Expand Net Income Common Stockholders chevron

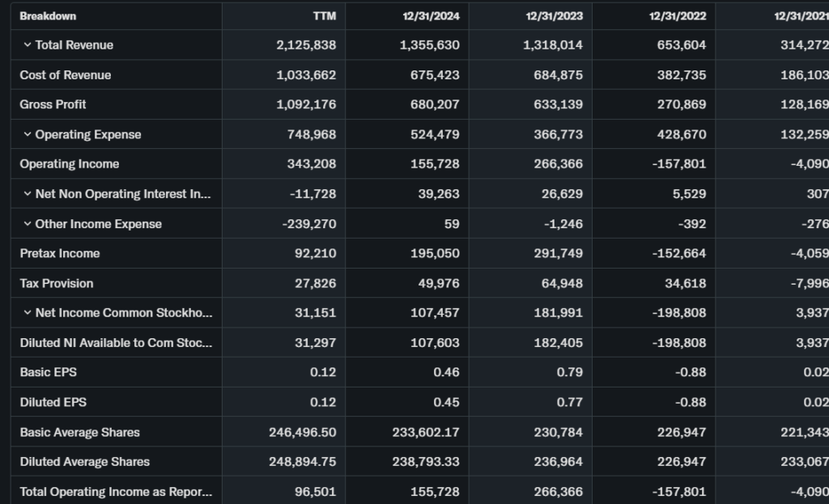pos(28,313)
